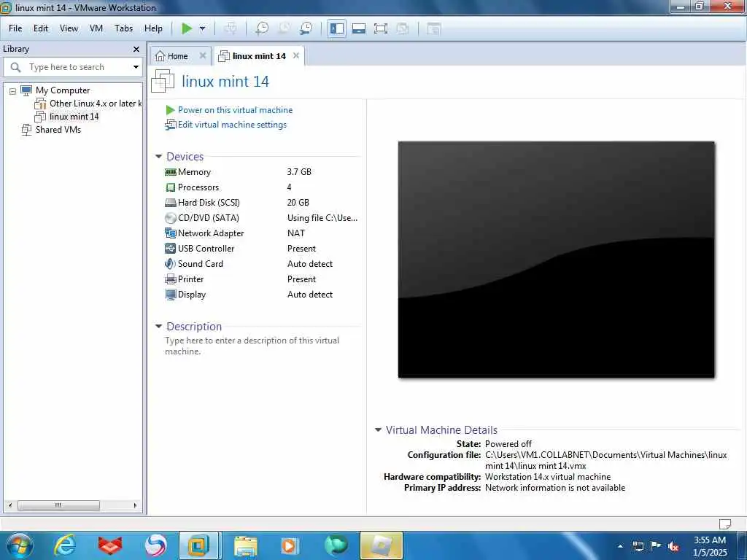The height and width of the screenshot is (560, 747).
Task: Open the Help menu
Action: 153,28
